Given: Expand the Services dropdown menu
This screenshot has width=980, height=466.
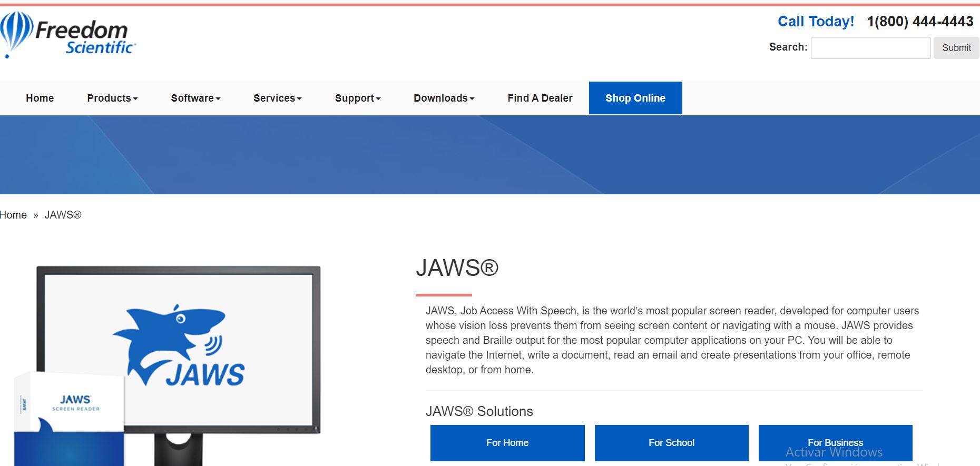Looking at the screenshot, I should 277,98.
